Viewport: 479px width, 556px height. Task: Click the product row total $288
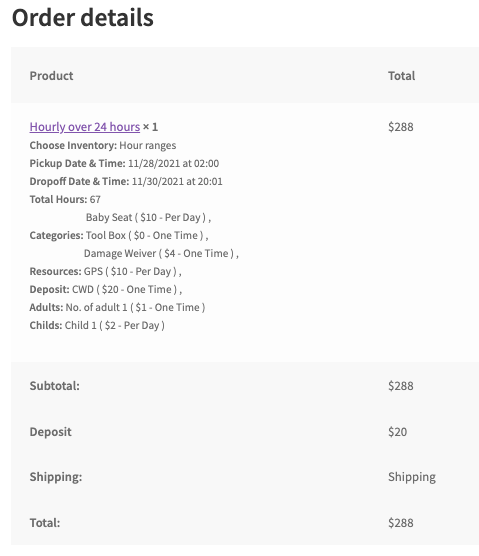pos(401,127)
